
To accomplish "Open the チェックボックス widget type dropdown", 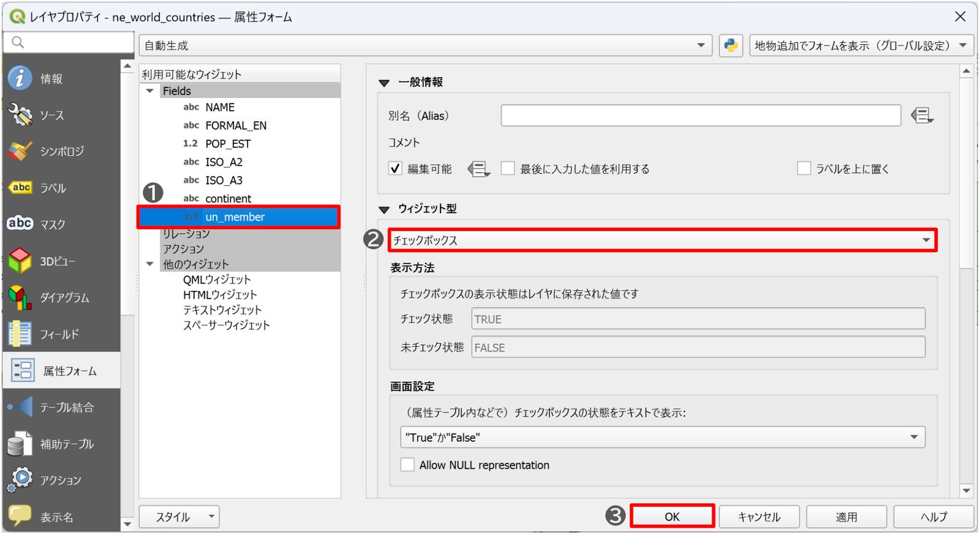I will [x=662, y=240].
